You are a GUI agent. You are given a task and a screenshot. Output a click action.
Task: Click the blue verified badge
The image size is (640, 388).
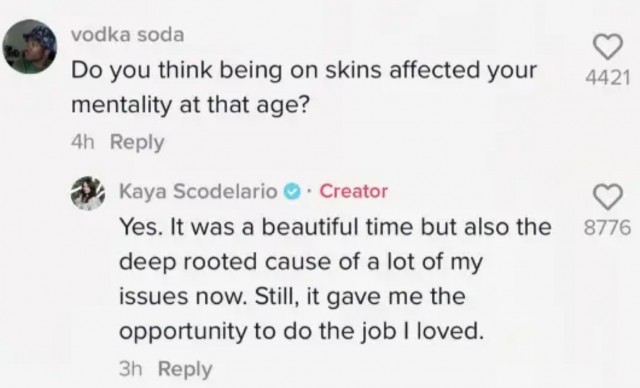[x=292, y=191]
